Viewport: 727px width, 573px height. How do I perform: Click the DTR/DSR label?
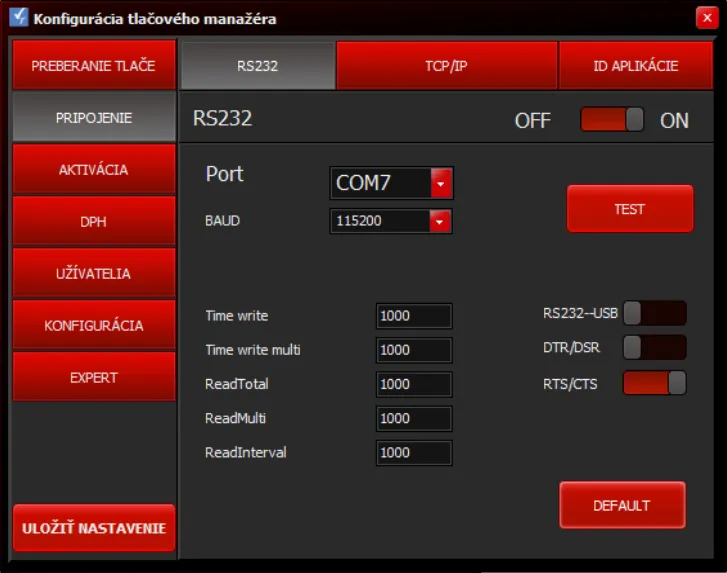(x=571, y=348)
